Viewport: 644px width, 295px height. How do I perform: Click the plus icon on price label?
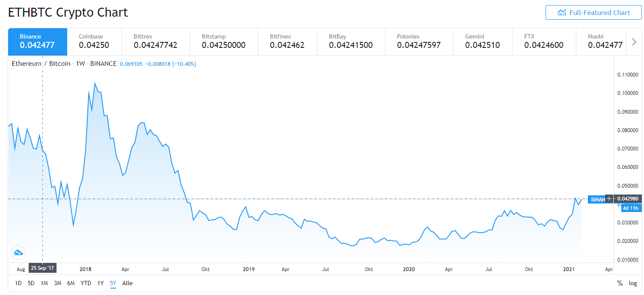coord(609,199)
